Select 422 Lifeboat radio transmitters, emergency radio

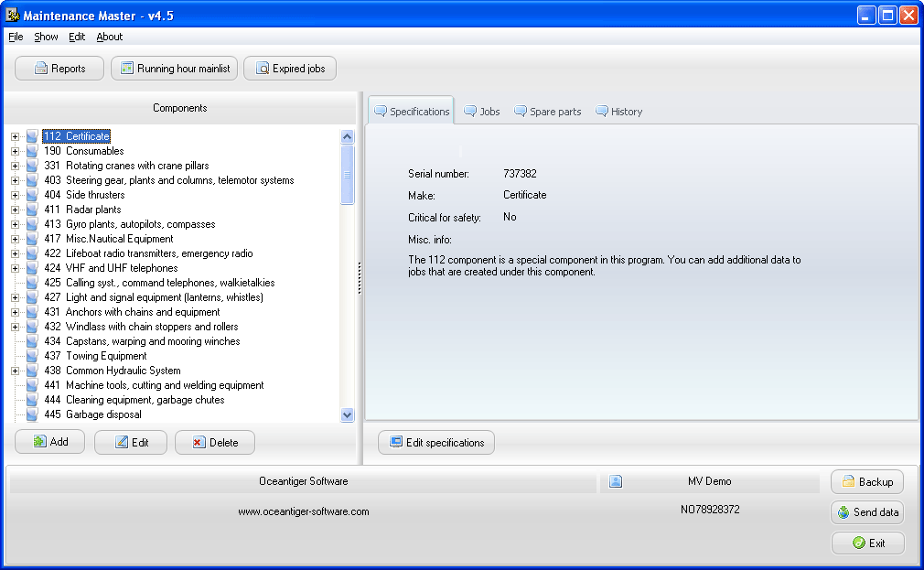148,253
